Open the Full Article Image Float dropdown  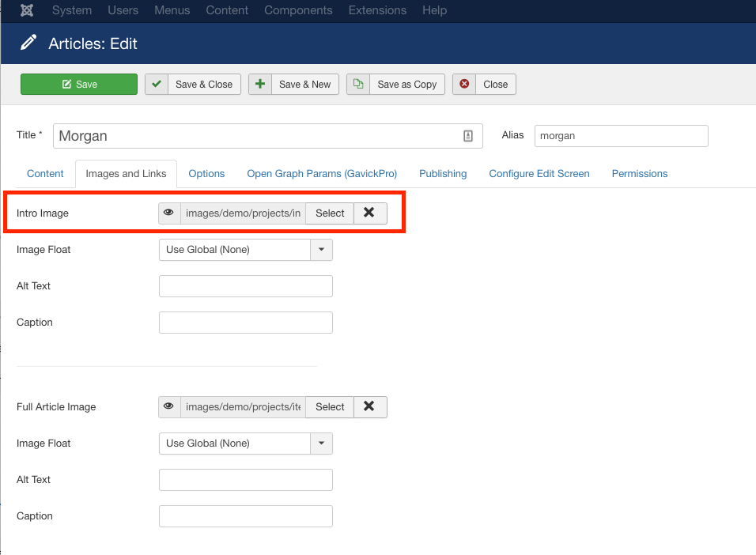[x=321, y=444]
